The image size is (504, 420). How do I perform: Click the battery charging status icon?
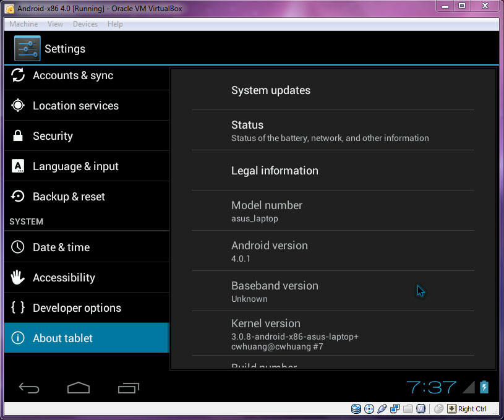pos(484,387)
